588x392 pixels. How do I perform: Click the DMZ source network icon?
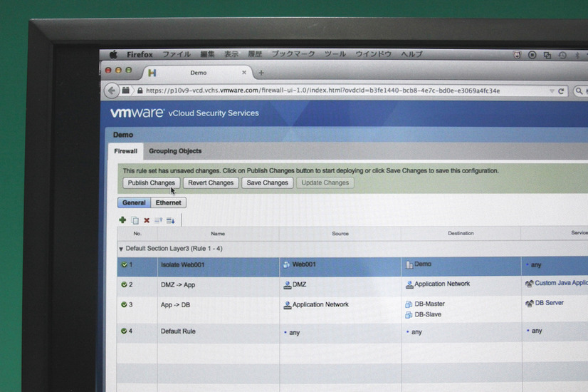tap(288, 285)
